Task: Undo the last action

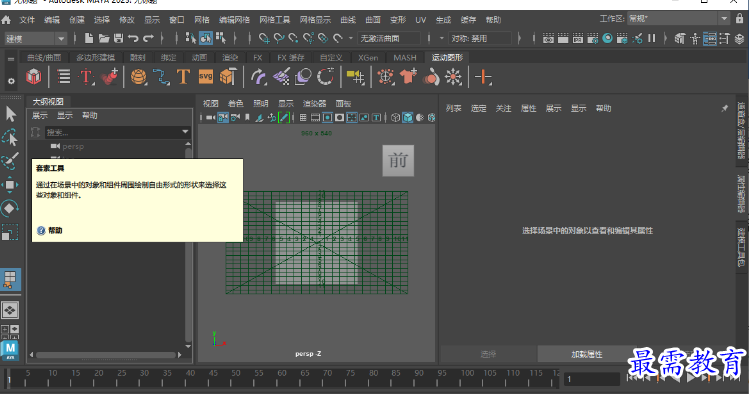Action: (x=133, y=38)
